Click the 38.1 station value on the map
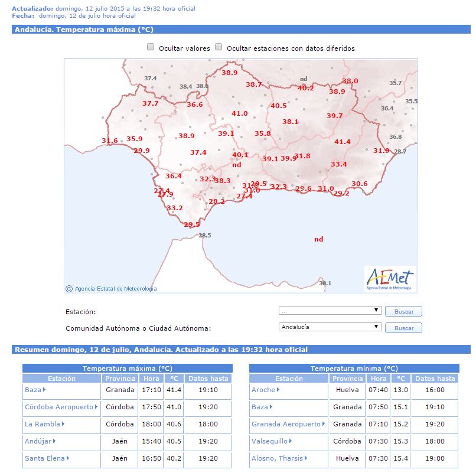Image resolution: width=476 pixels, height=476 pixels. tap(290, 122)
